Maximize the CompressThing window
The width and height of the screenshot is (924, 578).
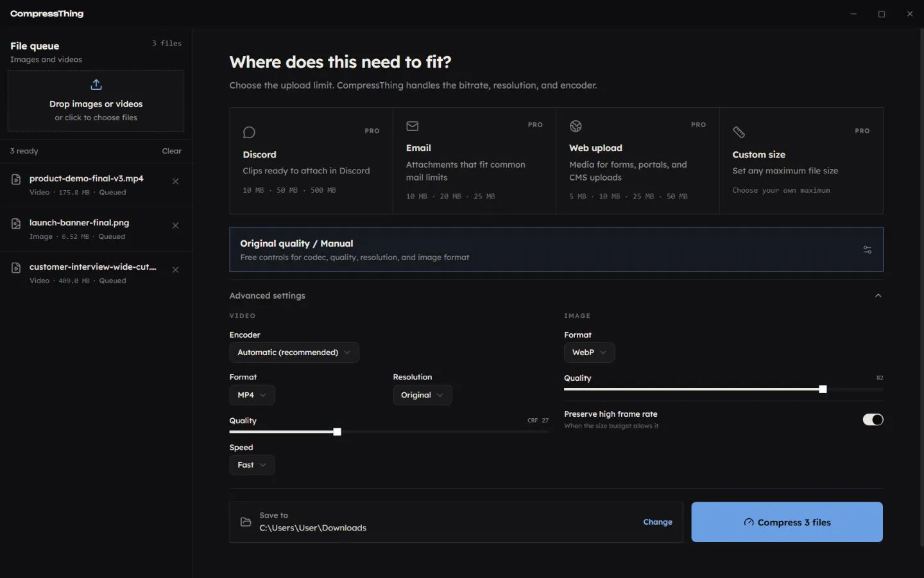point(882,13)
